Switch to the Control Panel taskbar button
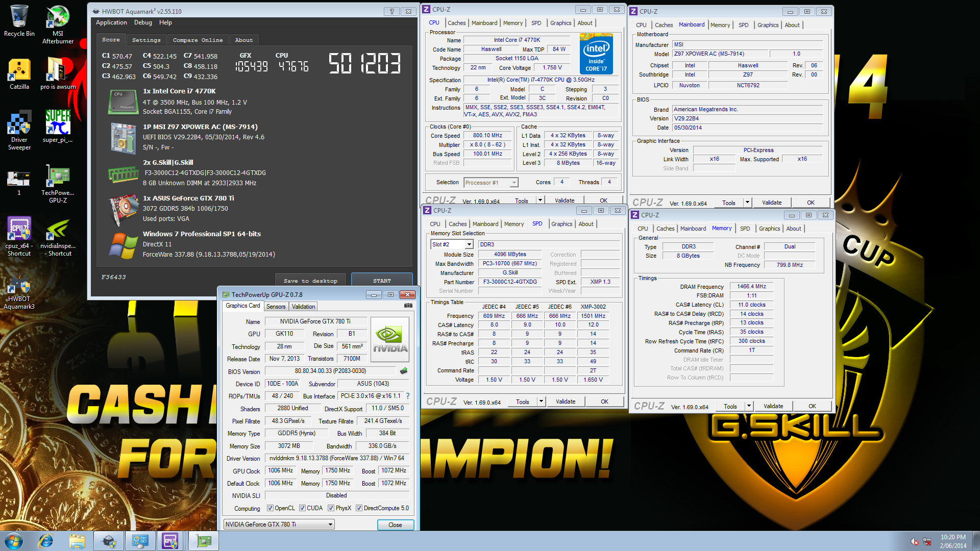 [x=140, y=541]
